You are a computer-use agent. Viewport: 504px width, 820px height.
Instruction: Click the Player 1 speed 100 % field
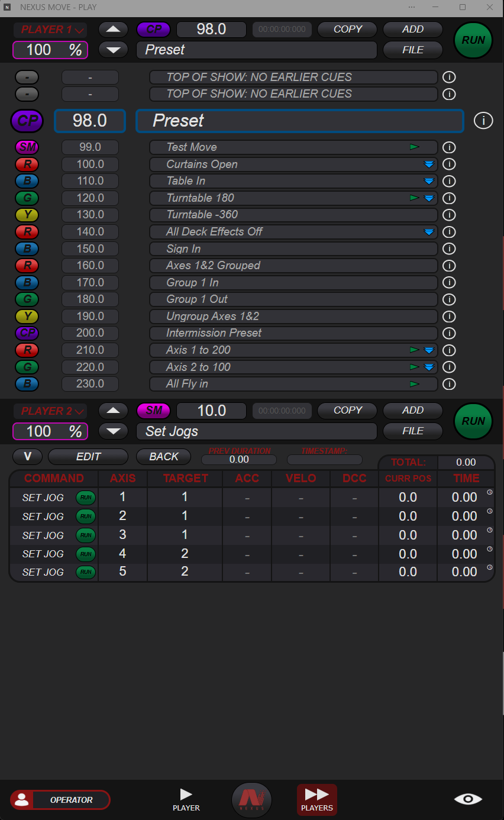coord(50,50)
